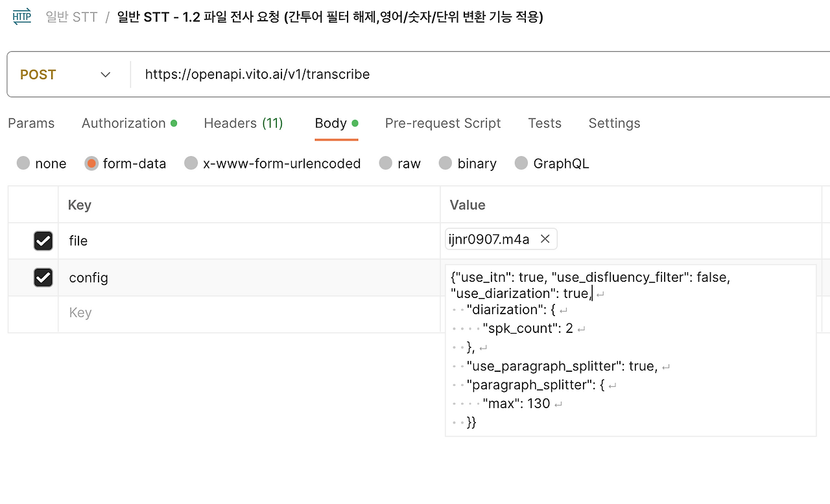830x504 pixels.
Task: Switch to the Params tab
Action: click(x=31, y=123)
